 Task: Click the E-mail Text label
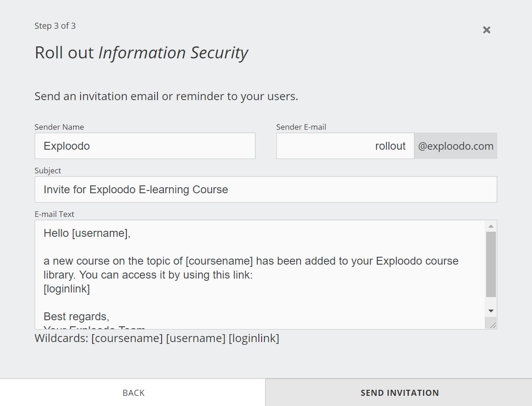[54, 214]
